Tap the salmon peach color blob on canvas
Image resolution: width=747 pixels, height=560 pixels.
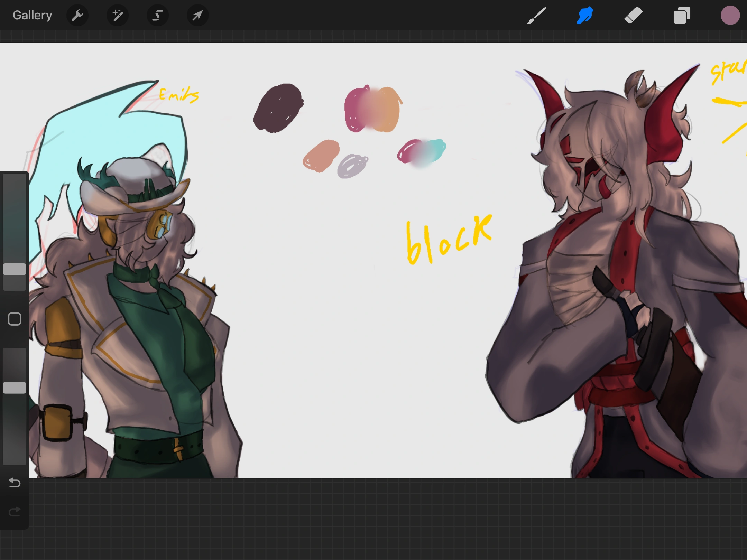pyautogui.click(x=321, y=156)
